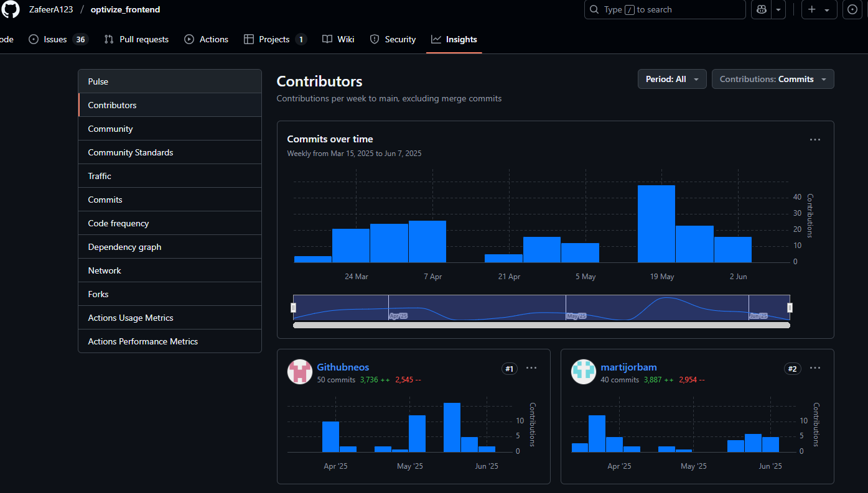Open martijorbam card options menu

coord(815,368)
